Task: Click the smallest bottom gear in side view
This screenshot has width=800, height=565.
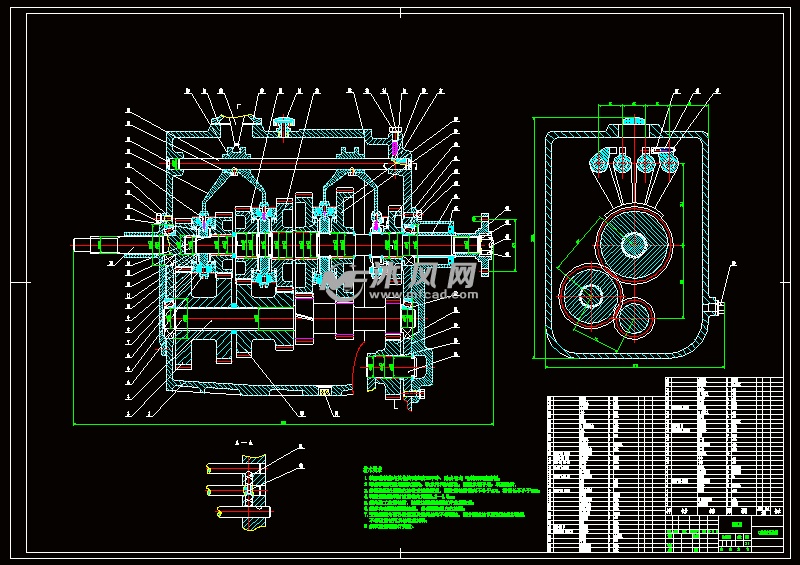Action: coord(632,319)
